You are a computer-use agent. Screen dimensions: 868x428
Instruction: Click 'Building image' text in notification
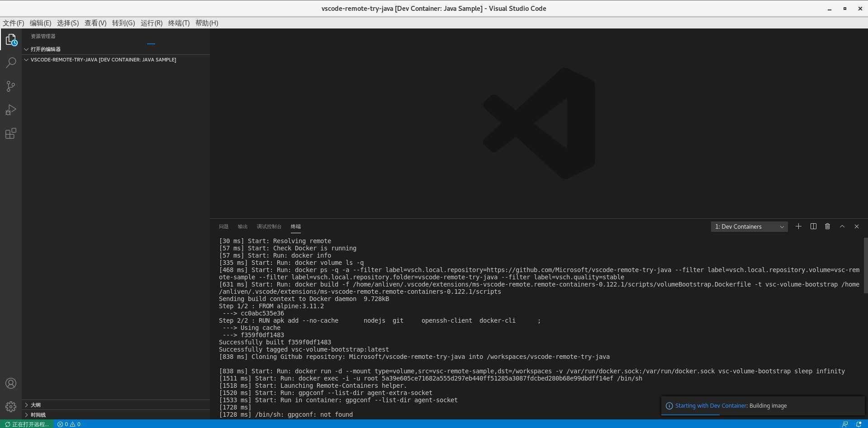768,406
